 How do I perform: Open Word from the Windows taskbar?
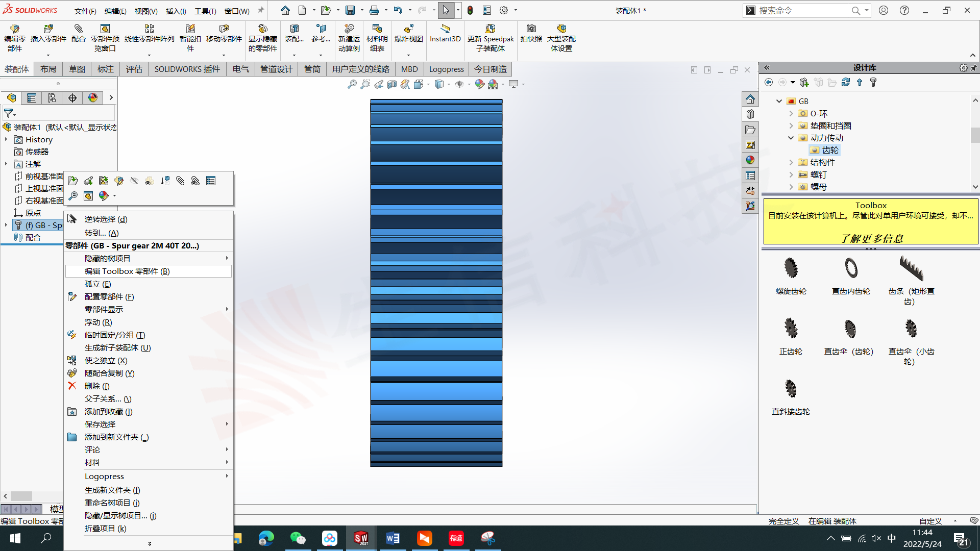393,538
